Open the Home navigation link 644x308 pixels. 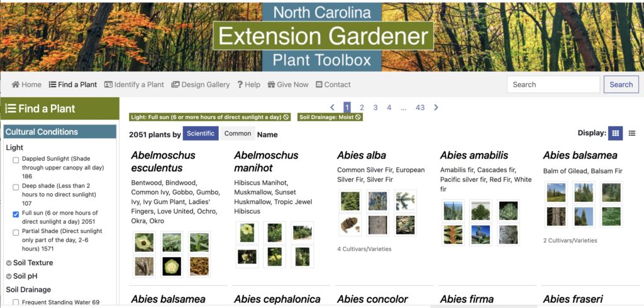[26, 84]
